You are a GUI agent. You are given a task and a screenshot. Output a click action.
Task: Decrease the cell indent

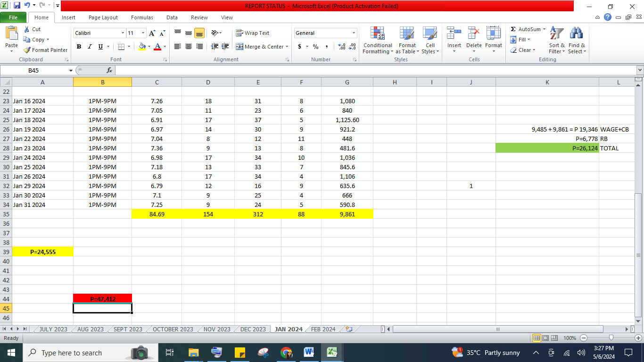(215, 47)
